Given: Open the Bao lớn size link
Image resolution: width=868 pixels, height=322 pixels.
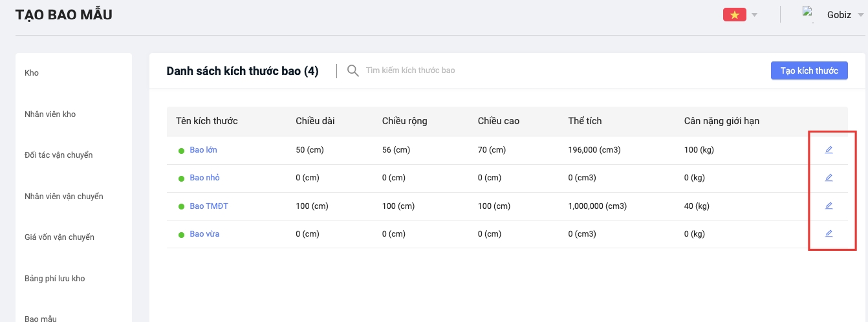Looking at the screenshot, I should point(203,150).
